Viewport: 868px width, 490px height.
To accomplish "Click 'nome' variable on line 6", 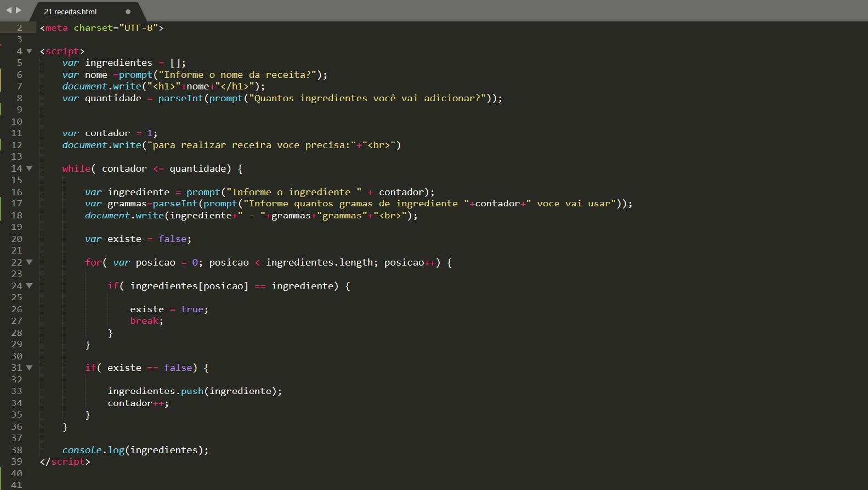I will pyautogui.click(x=96, y=75).
